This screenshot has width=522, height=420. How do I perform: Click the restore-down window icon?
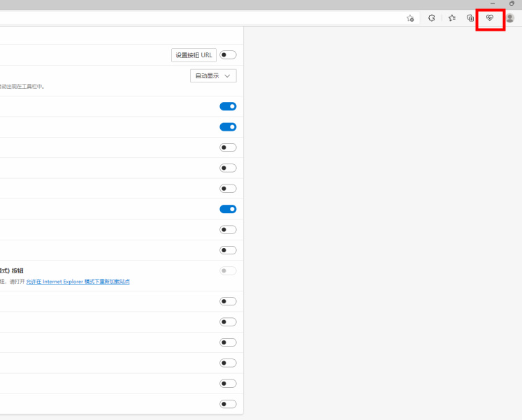pos(512,3)
